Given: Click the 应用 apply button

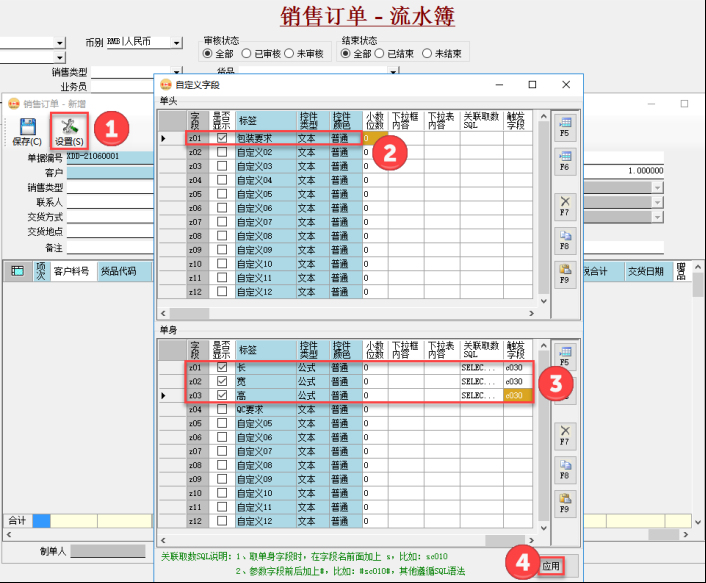Looking at the screenshot, I should (552, 566).
